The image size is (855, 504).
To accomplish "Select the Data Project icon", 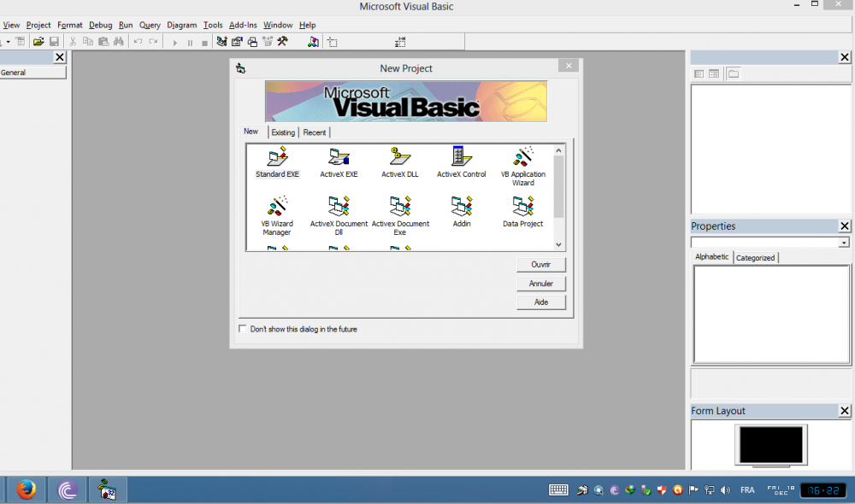I will pyautogui.click(x=523, y=211).
